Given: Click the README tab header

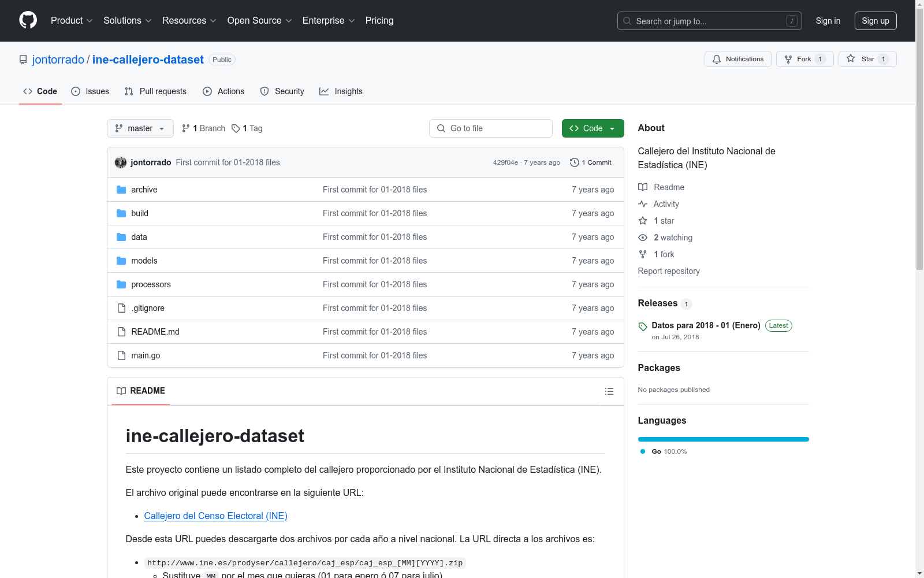Looking at the screenshot, I should click(141, 391).
